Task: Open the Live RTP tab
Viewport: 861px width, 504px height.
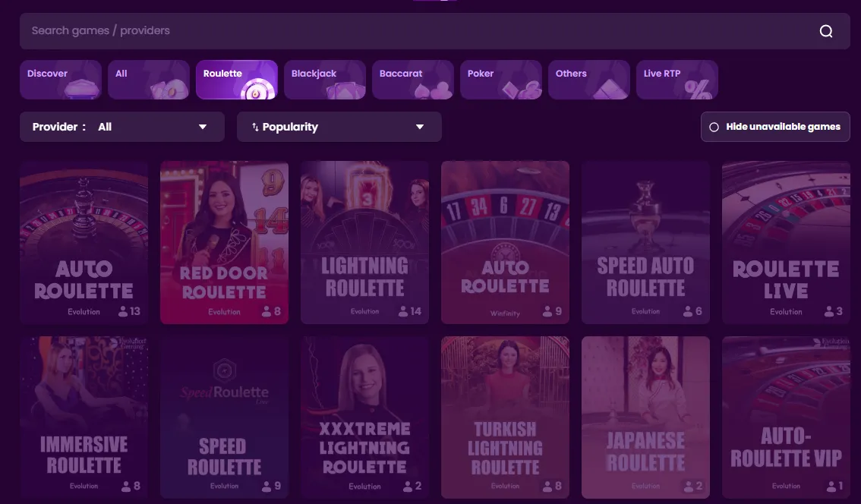Action: [677, 80]
